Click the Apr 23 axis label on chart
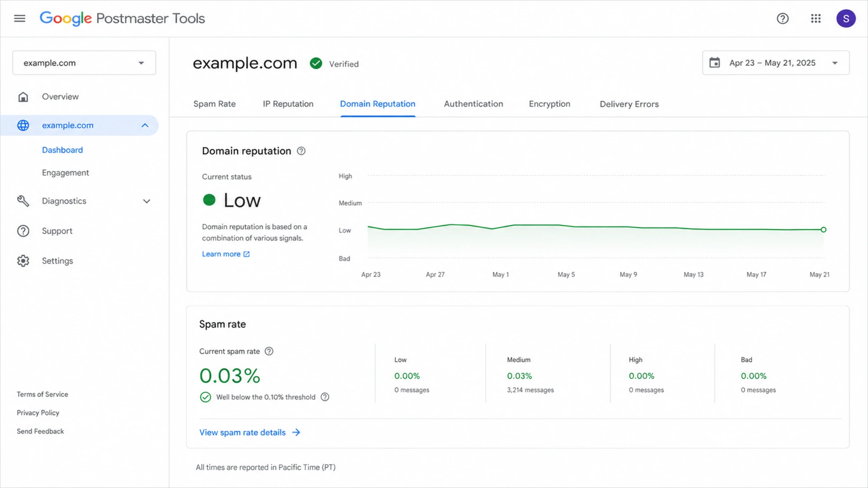Viewport: 868px width, 488px height. pos(371,275)
